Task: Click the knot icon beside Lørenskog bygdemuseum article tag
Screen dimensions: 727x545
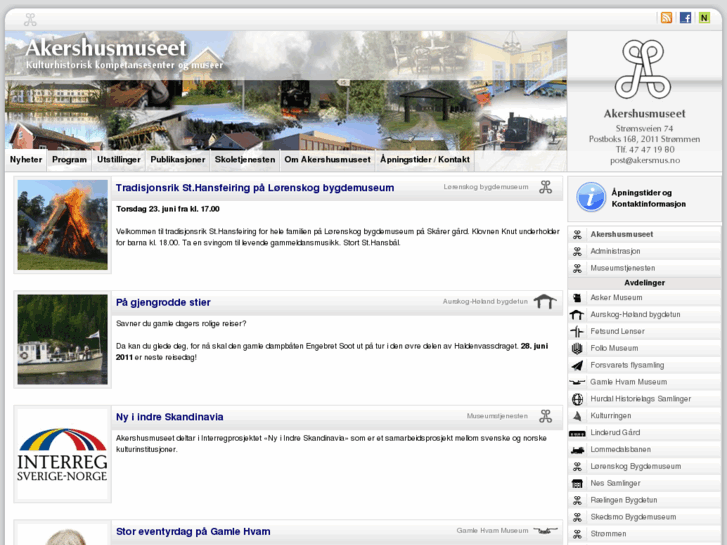Action: (546, 187)
